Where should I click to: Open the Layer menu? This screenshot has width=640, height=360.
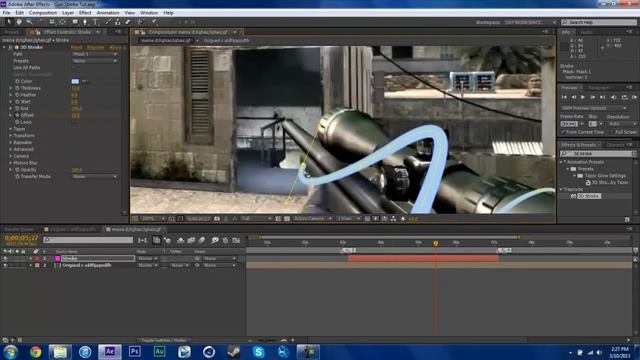(68, 13)
